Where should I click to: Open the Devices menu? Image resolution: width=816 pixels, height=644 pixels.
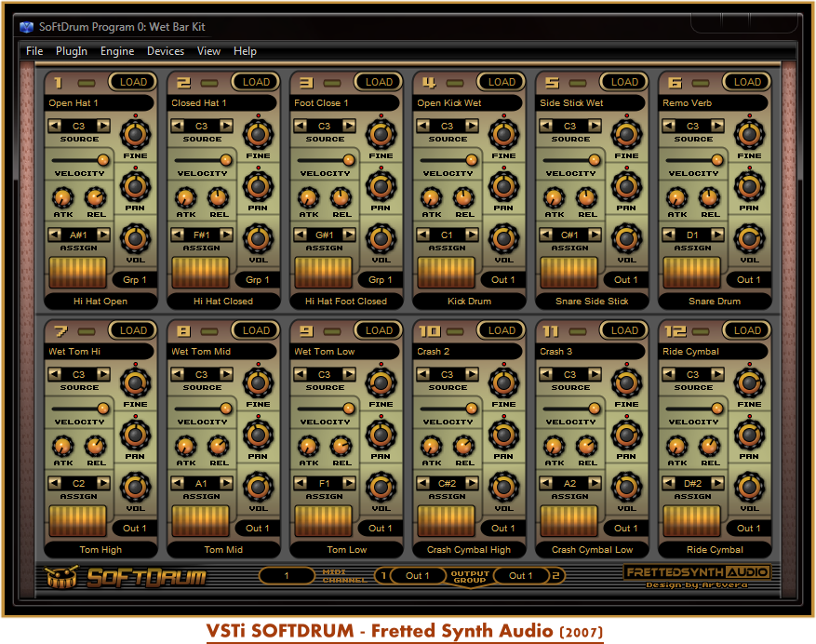click(166, 51)
